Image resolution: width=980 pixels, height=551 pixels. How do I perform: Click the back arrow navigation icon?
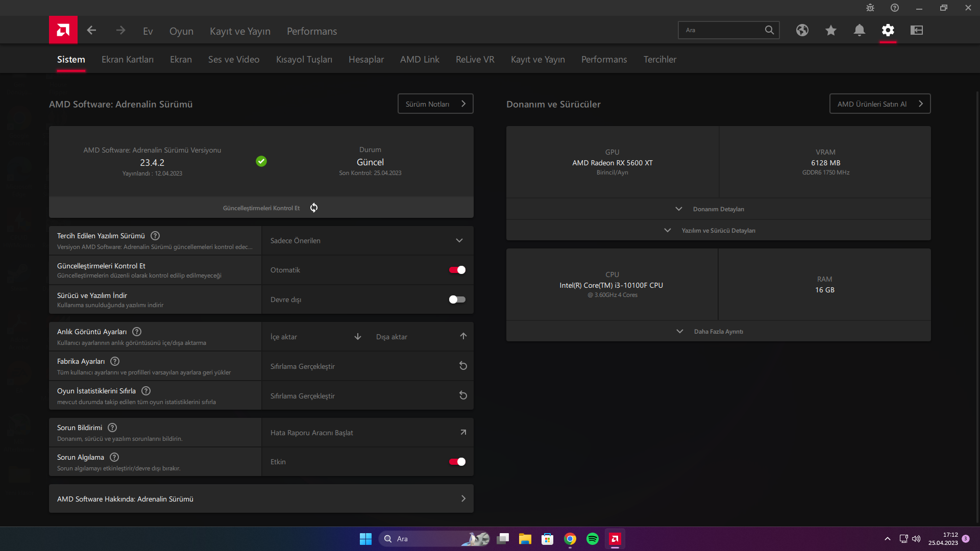92,31
